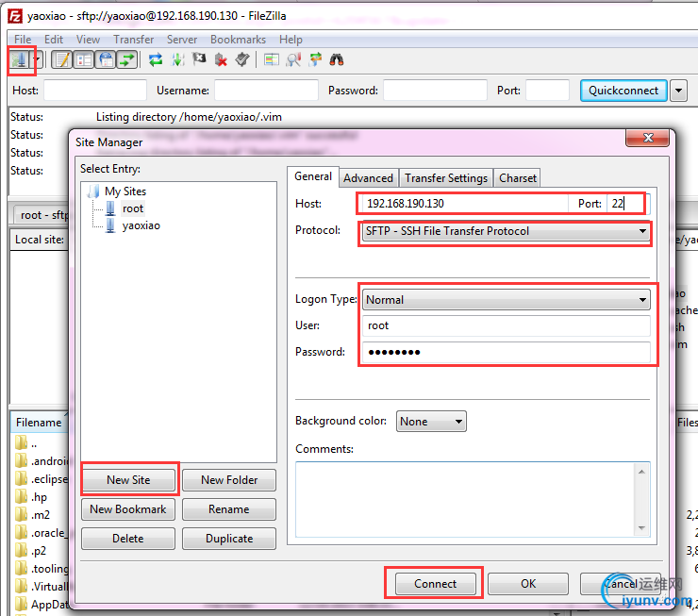This screenshot has height=616, width=698.
Task: Focus Quickconnect Password field
Action: [435, 91]
